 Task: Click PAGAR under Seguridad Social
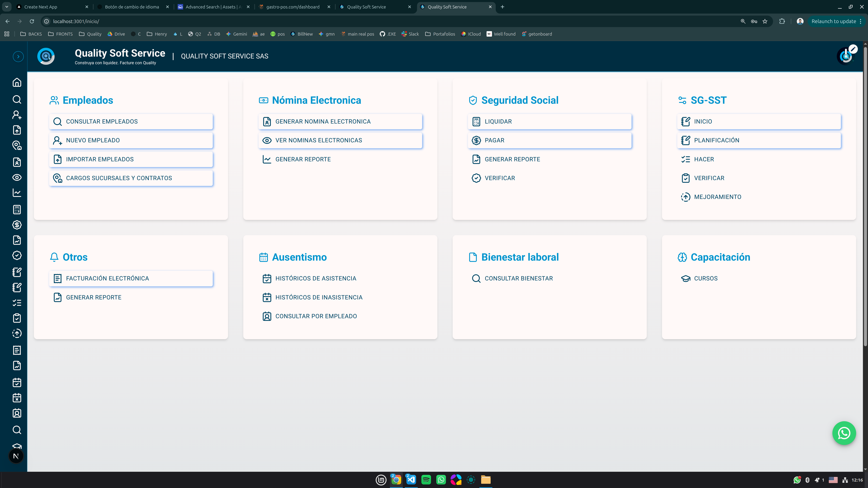(550, 140)
